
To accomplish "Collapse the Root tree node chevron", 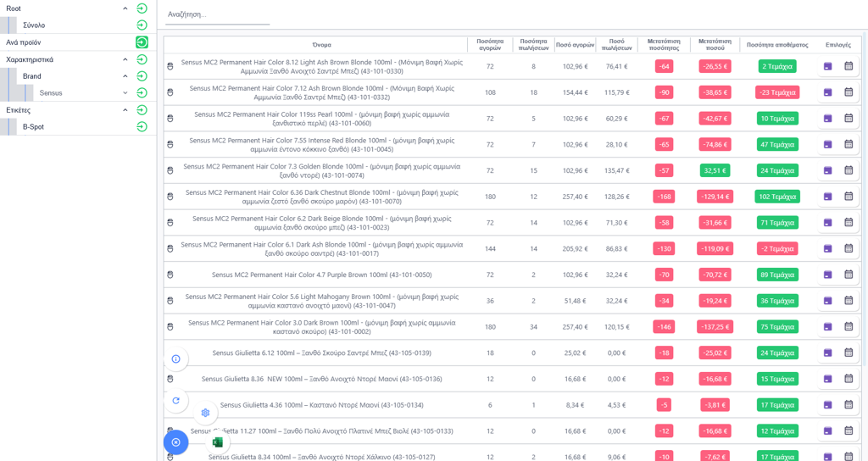I will tap(125, 8).
